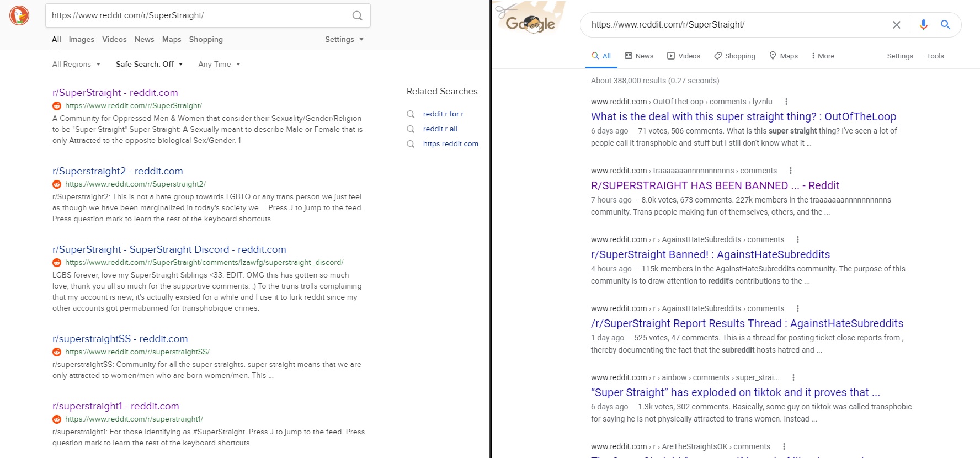Open 'SuperStraight Discord' result title
Viewport: 980px width, 458px height.
169,249
